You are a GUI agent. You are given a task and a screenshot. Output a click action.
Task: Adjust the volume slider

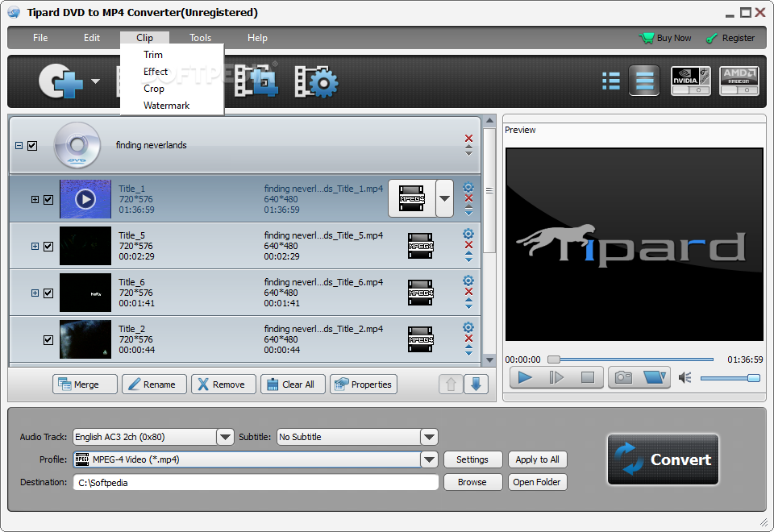730,378
